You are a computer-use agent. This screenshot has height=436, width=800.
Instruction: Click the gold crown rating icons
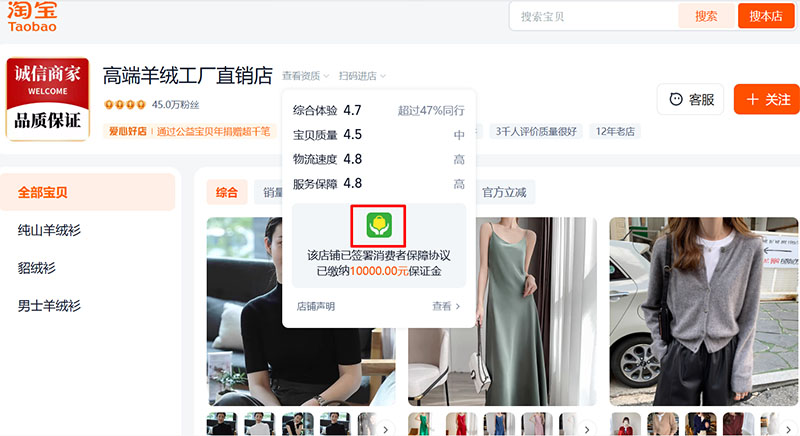pyautogui.click(x=125, y=104)
